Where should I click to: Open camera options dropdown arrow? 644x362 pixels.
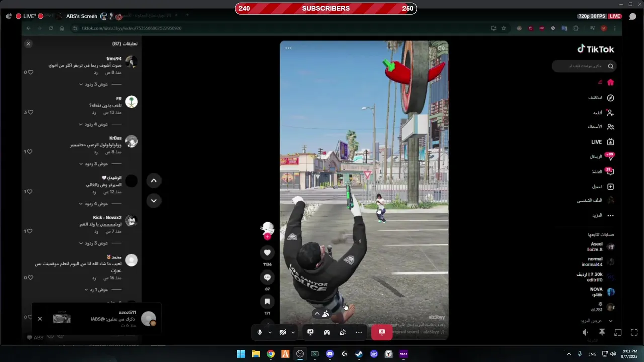pyautogui.click(x=293, y=332)
